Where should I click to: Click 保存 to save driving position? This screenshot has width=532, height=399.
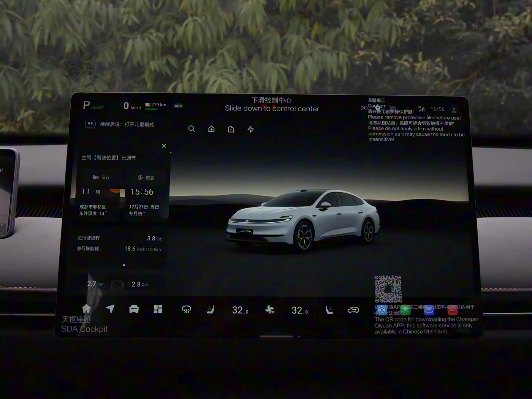101,177
